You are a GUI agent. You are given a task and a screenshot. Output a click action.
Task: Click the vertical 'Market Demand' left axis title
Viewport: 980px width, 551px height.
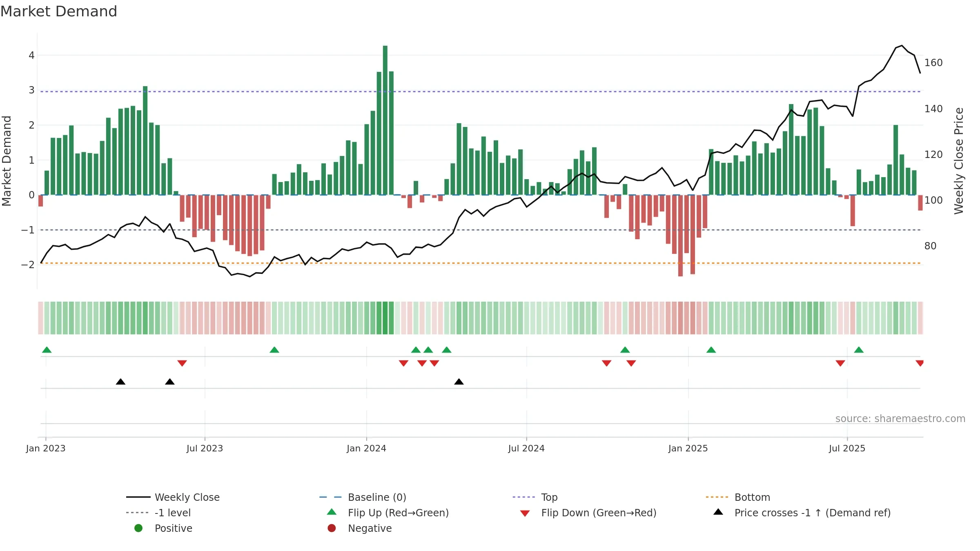(7, 161)
